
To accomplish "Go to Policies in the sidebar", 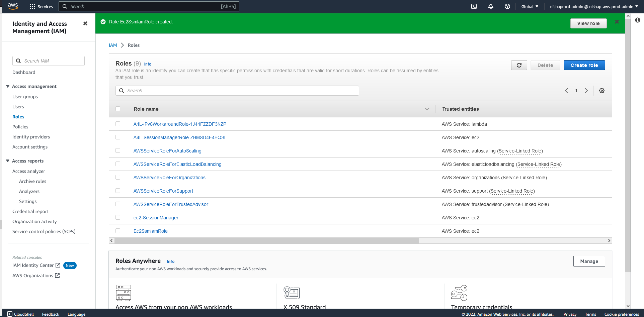I will 20,127.
